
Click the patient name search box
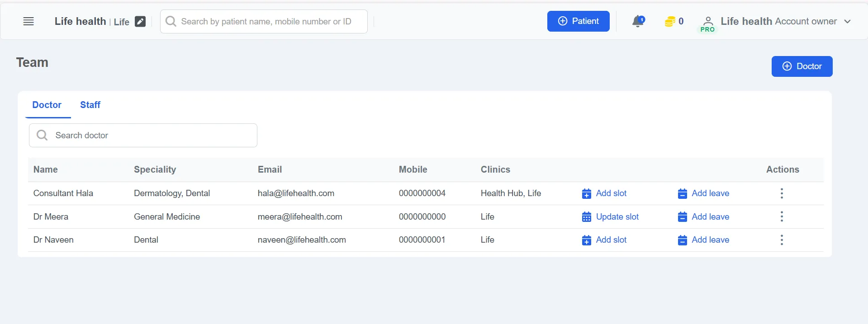[264, 21]
